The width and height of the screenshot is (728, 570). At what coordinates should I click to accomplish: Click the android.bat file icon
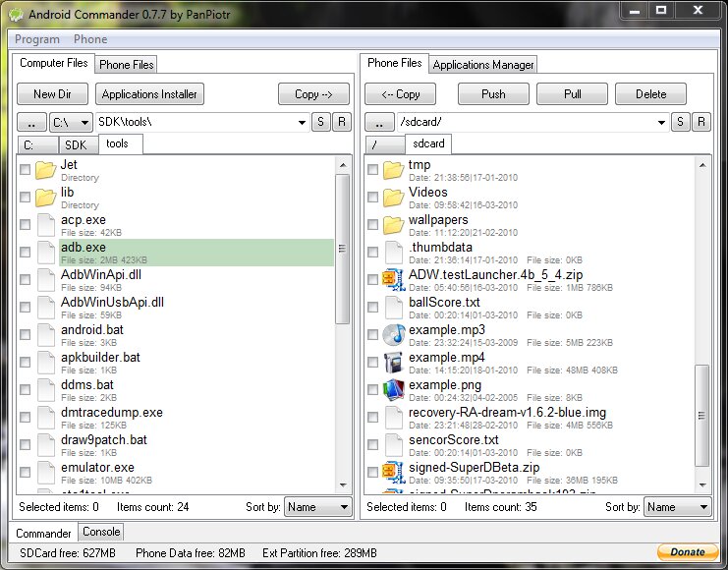pyautogui.click(x=46, y=334)
